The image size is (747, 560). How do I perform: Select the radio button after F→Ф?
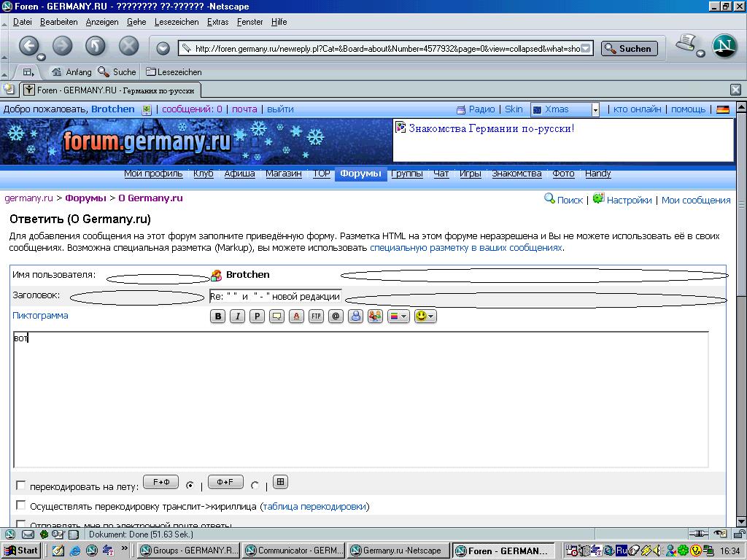pyautogui.click(x=190, y=485)
